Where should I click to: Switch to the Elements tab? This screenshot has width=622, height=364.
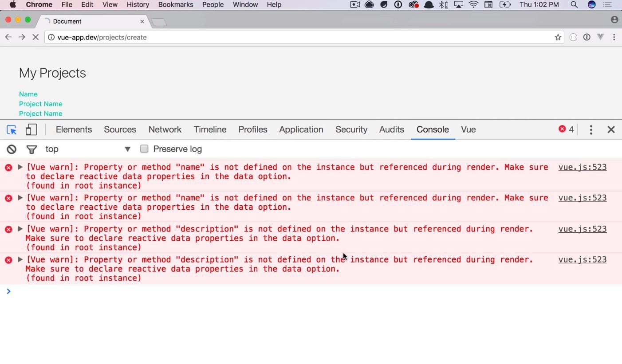[74, 129]
